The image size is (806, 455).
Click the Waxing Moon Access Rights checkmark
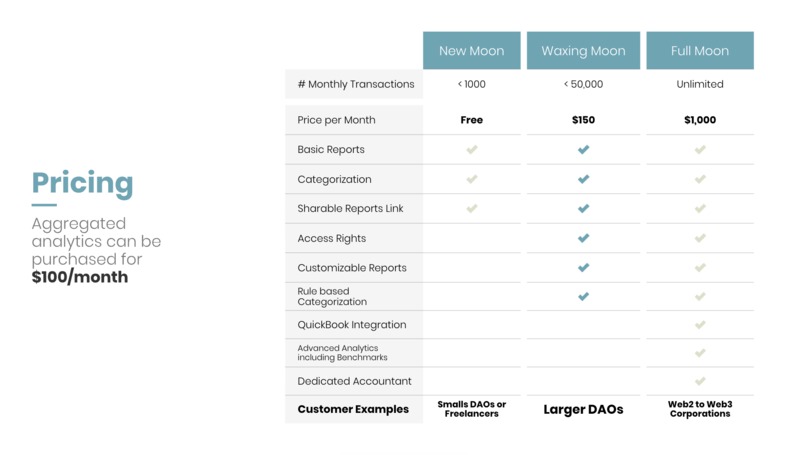(x=583, y=238)
